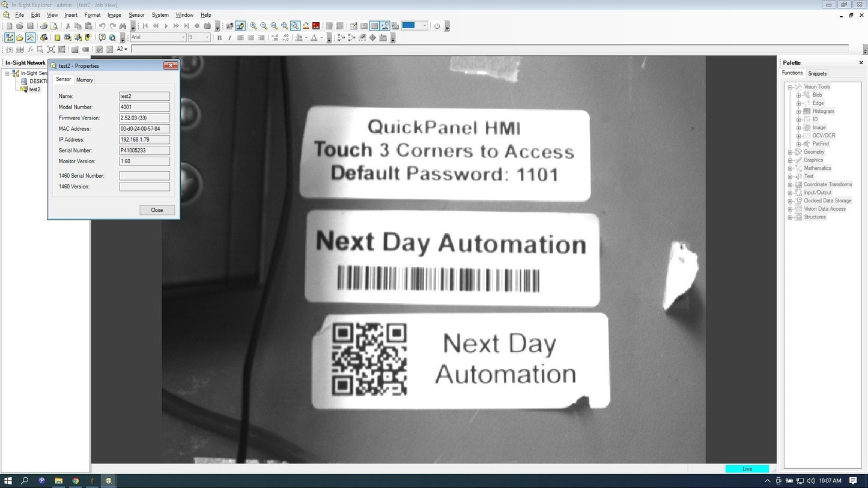Click the Cut scissors icon
868x488 pixels.
tap(67, 26)
